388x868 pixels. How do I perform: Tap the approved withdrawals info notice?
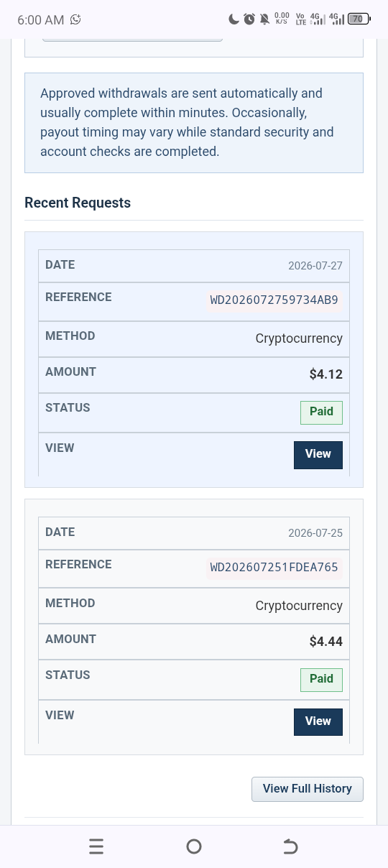pyautogui.click(x=194, y=123)
